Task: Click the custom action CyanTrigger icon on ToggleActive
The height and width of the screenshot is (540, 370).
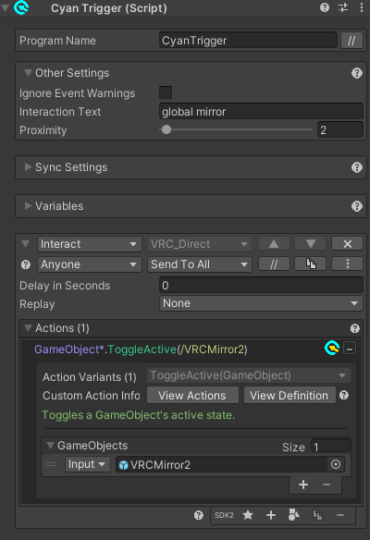Action: coord(332,348)
